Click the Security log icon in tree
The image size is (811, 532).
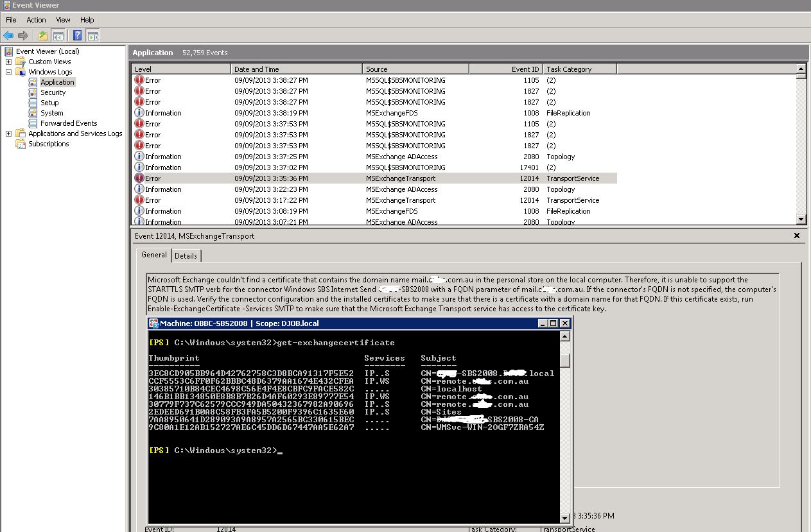tap(33, 92)
